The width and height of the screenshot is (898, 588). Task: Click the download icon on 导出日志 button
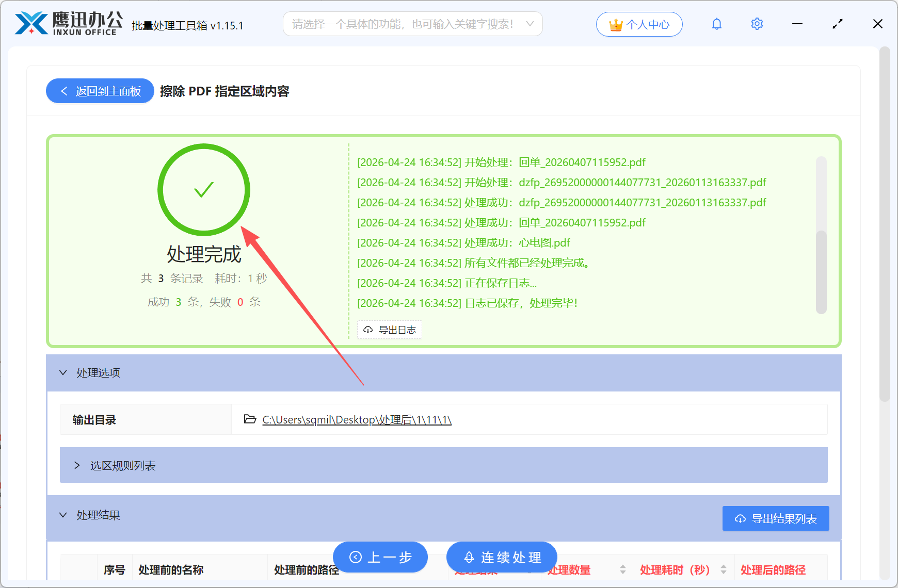pyautogui.click(x=367, y=330)
